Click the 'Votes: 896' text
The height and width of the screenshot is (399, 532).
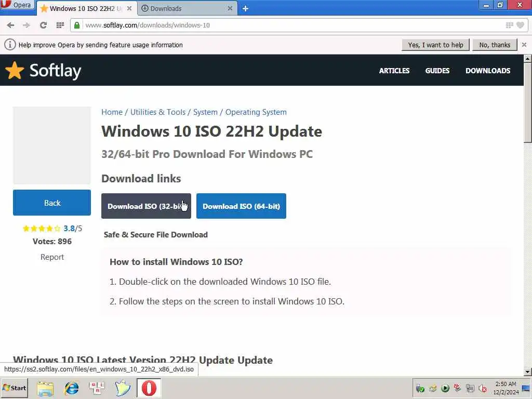52,241
